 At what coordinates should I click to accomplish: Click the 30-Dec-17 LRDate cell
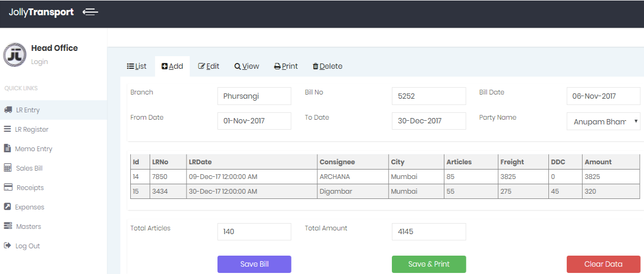252,191
